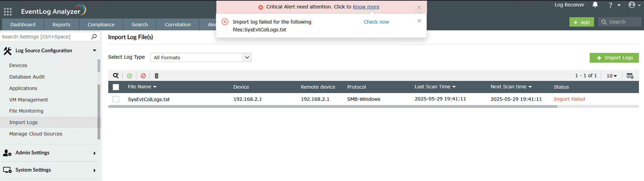The image size is (644, 181).
Task: Click the table horizontal scrollbar
Action: point(333,107)
